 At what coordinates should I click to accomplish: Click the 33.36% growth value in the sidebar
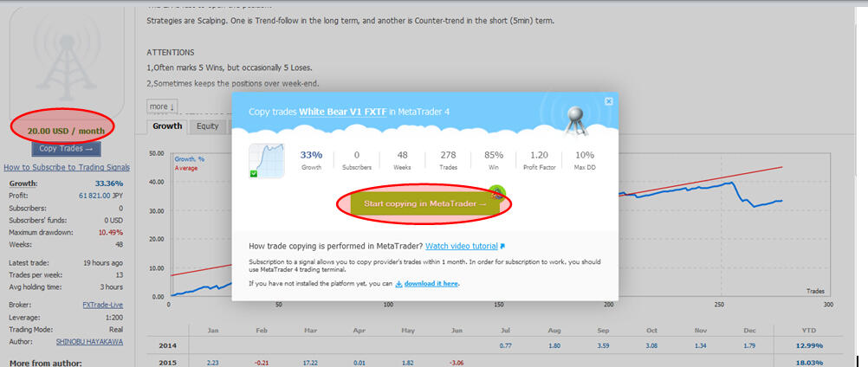tap(109, 183)
